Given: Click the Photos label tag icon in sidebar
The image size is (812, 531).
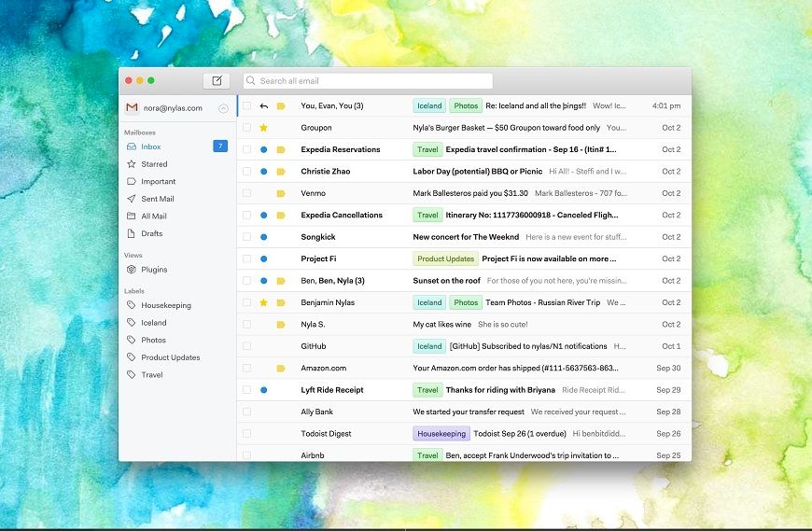Looking at the screenshot, I should (132, 340).
